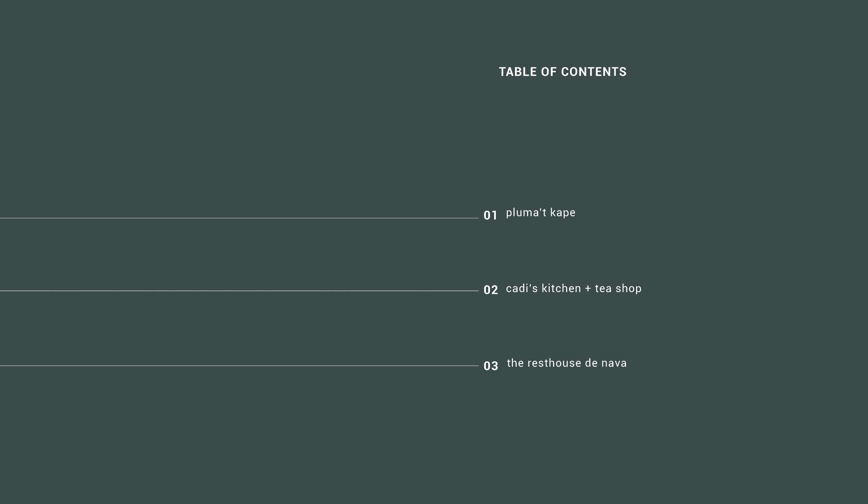868x504 pixels.
Task: Click the plus sign in entry 02
Action: [x=588, y=289]
